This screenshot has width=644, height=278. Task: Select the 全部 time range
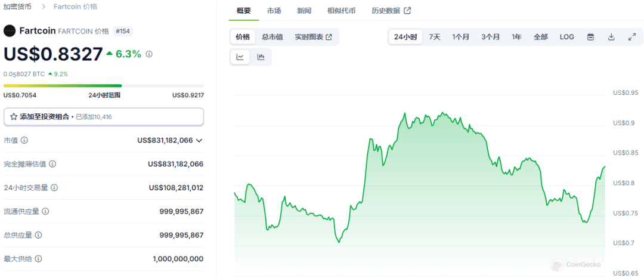click(540, 37)
